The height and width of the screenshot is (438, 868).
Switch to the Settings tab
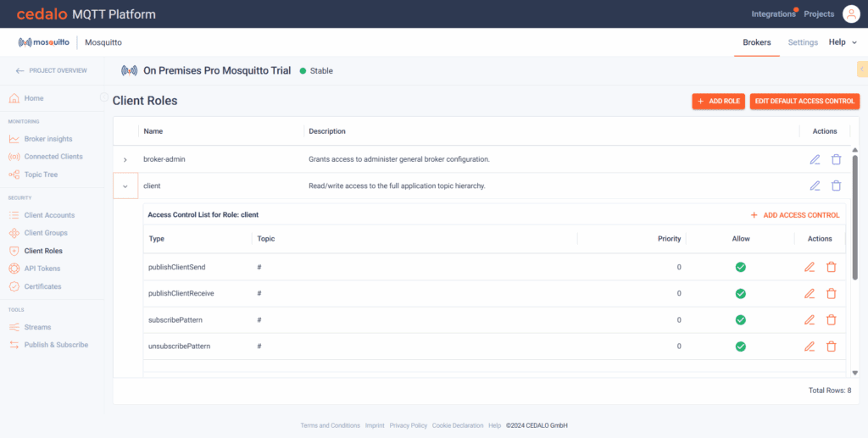pos(803,42)
